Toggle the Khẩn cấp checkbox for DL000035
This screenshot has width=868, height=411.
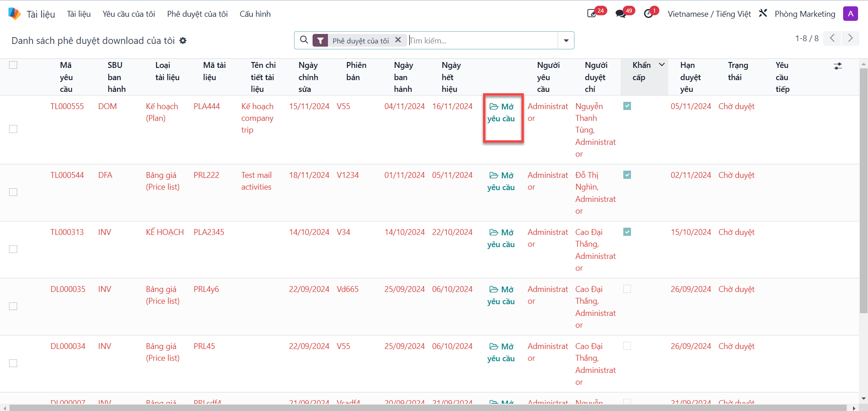point(627,289)
